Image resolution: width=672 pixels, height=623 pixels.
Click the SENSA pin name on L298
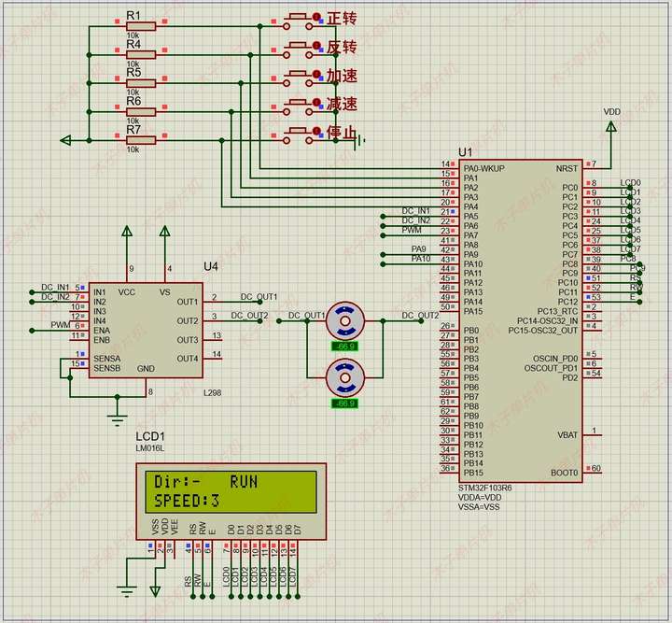(x=107, y=359)
